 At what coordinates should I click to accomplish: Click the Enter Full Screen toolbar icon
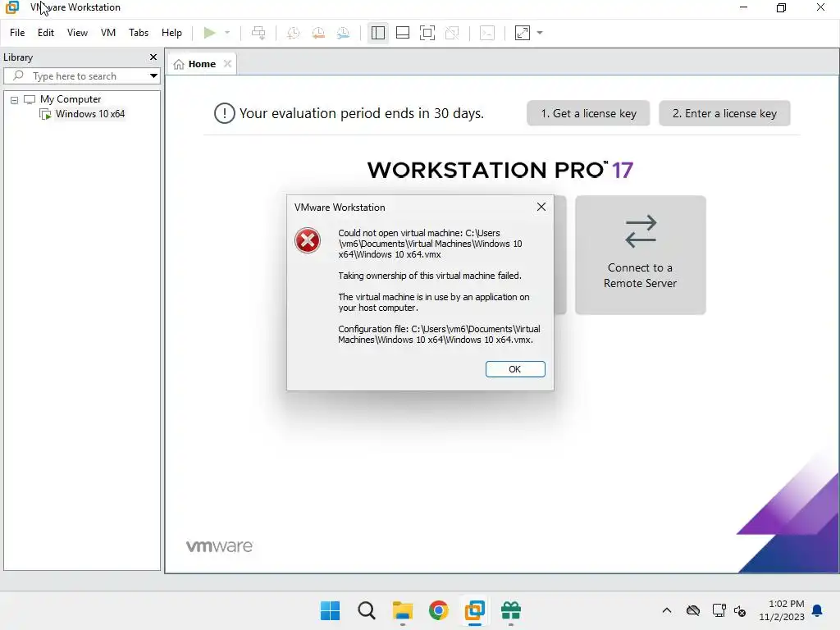coord(427,33)
